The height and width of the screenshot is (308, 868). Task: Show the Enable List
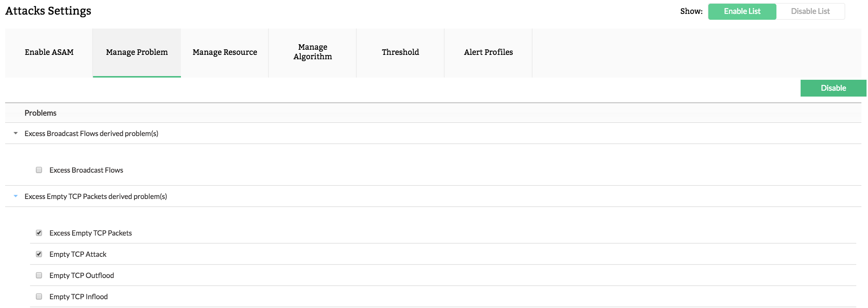coord(742,11)
